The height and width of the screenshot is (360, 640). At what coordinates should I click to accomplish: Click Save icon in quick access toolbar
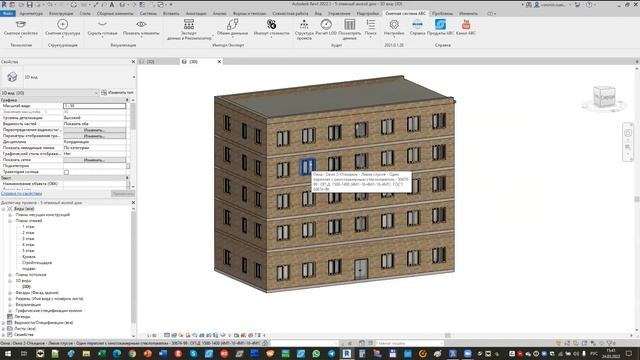(x=29, y=4)
